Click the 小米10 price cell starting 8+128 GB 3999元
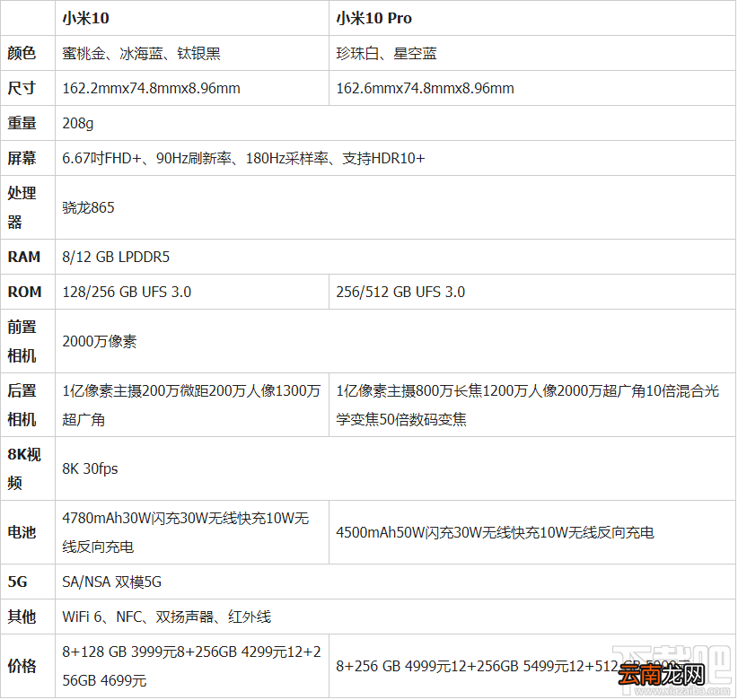Viewport: 738px width, 700px height. point(191,666)
